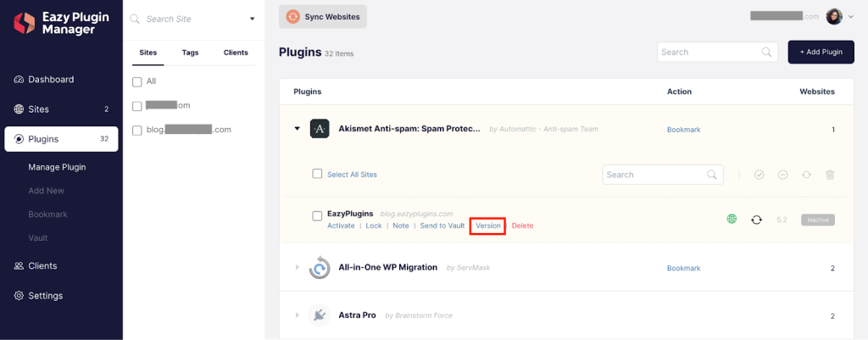Image resolution: width=868 pixels, height=340 pixels.
Task: Click the Astra Pro plugin name
Action: point(357,315)
